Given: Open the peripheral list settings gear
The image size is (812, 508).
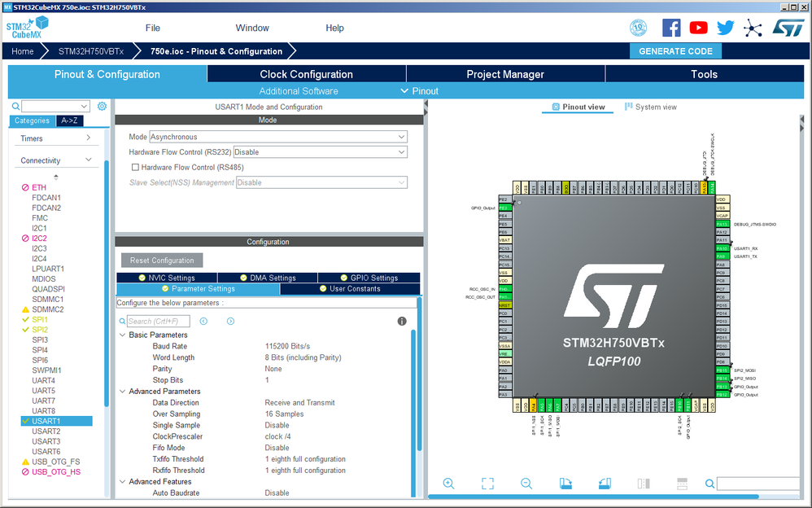Looking at the screenshot, I should coord(102,106).
